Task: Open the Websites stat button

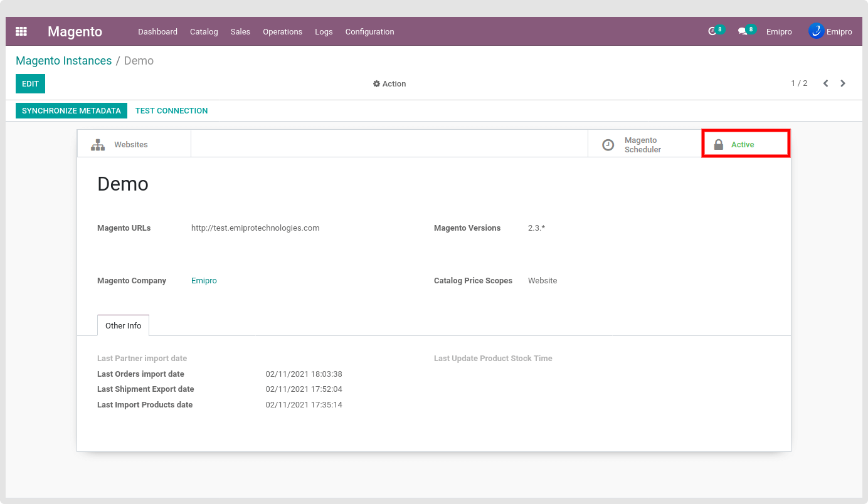Action: (x=134, y=144)
